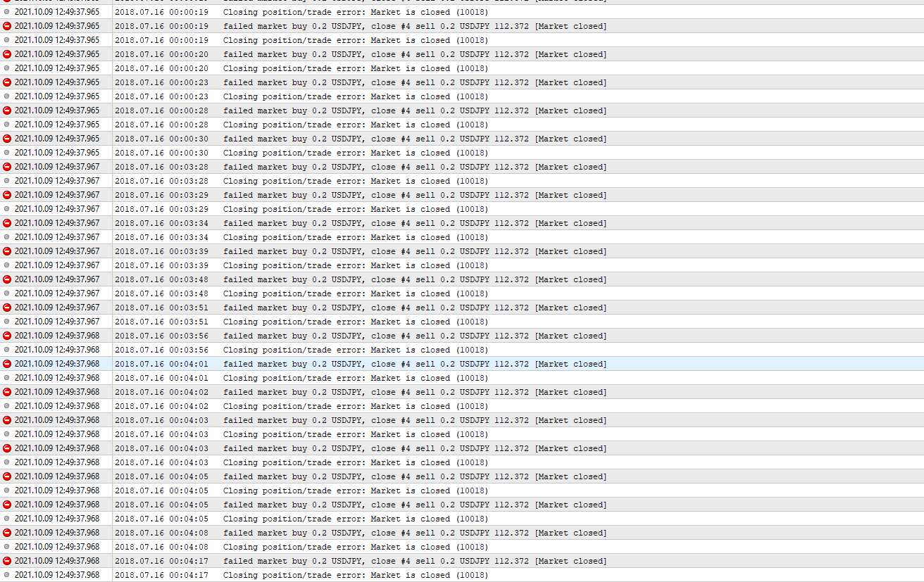Click red error icon on 00:03:34 failed buy row
Image resolution: width=924 pixels, height=582 pixels.
[x=7, y=223]
